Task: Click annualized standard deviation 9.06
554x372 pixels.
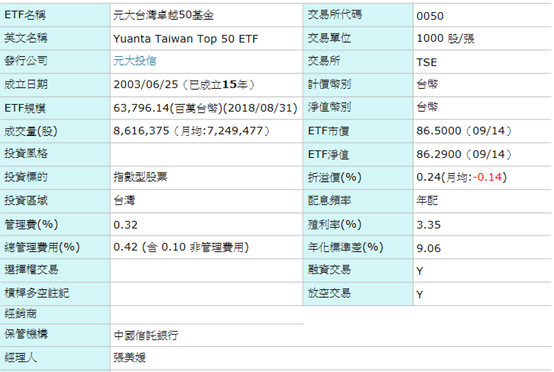Action: click(429, 248)
